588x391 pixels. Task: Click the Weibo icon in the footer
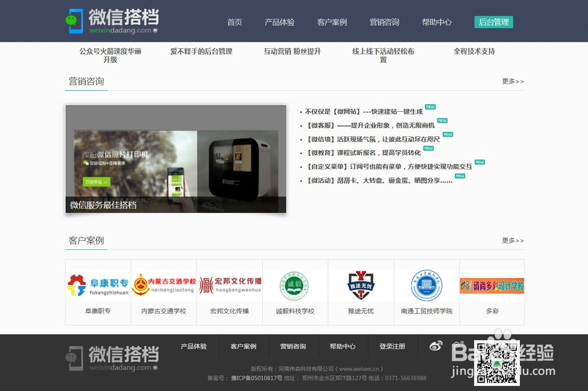(x=435, y=346)
